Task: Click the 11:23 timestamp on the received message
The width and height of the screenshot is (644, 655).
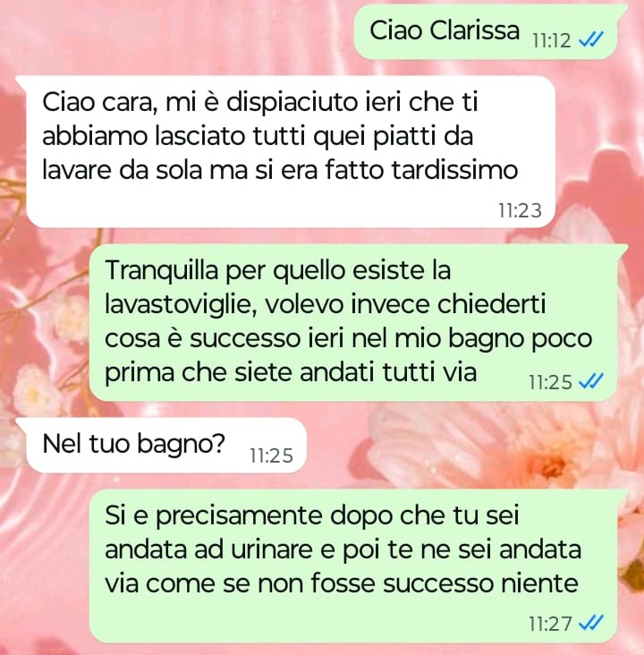Action: point(520,210)
